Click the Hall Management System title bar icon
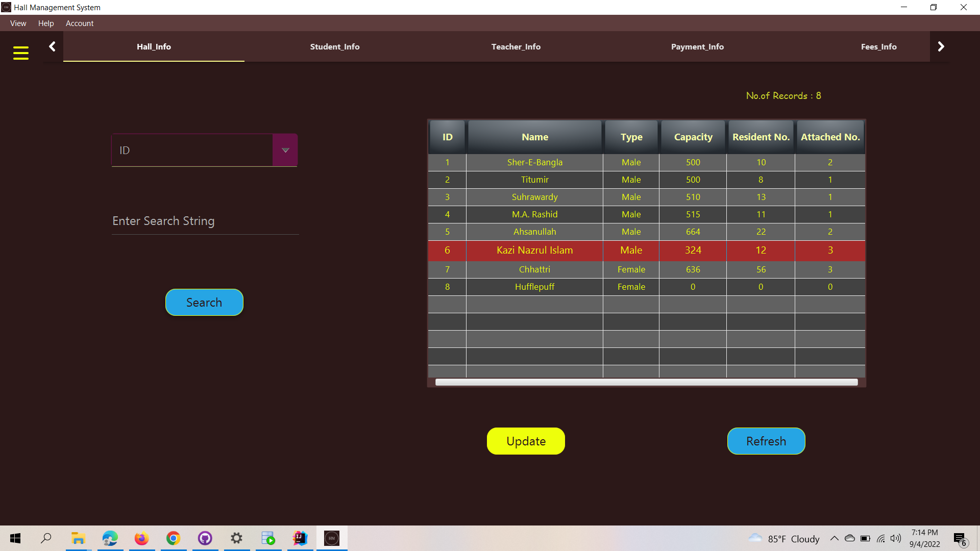 coord(6,7)
